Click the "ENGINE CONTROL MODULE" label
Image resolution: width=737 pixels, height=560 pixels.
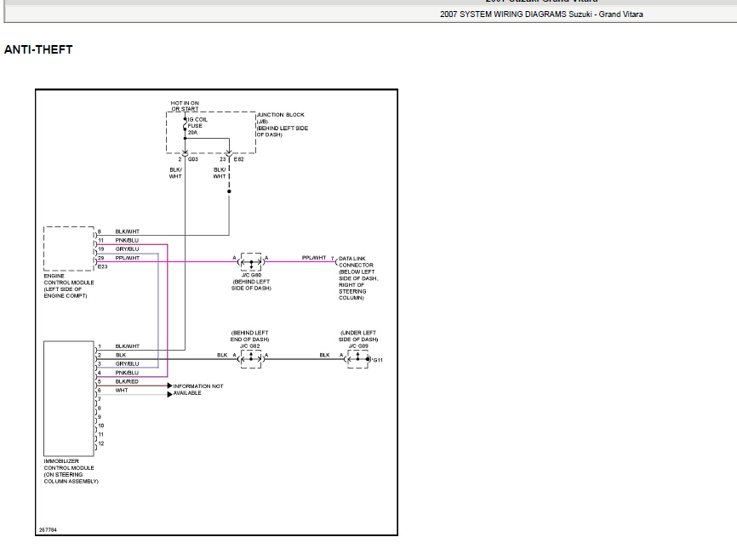[69, 279]
